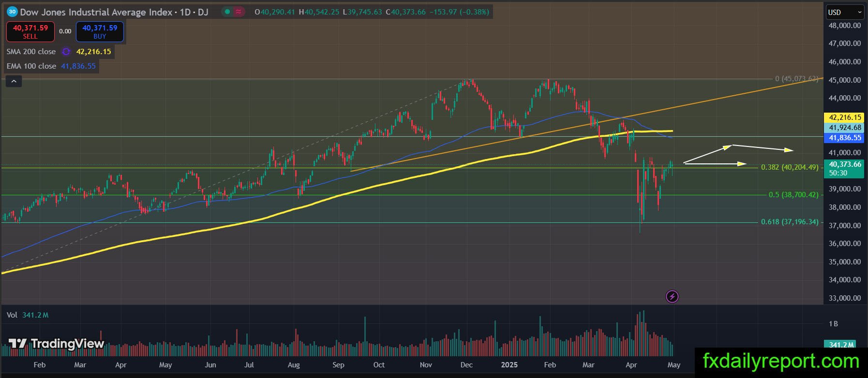Click the Oct label on the time axis
Viewport: 868px width, 378px height.
(x=379, y=365)
